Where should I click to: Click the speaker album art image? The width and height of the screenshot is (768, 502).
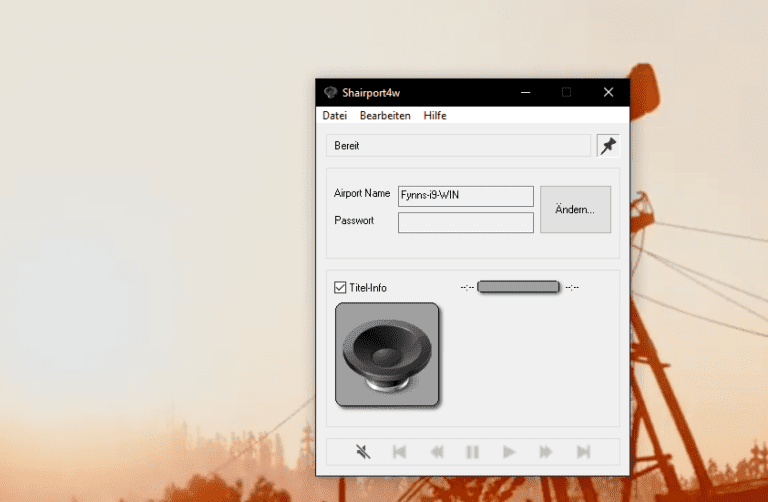pos(387,354)
